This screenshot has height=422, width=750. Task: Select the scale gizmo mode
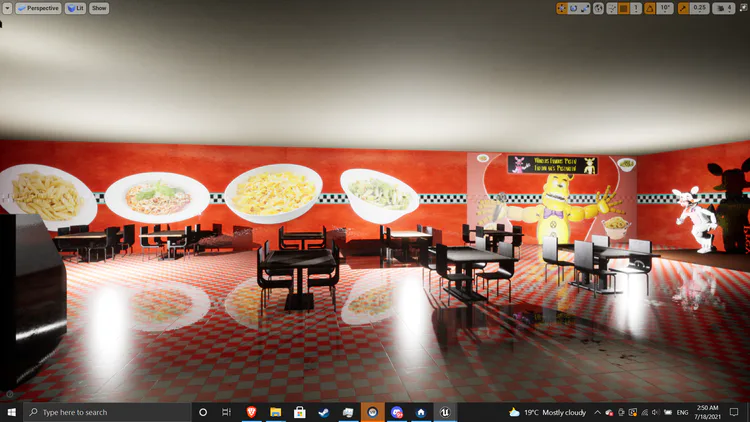[x=585, y=8]
